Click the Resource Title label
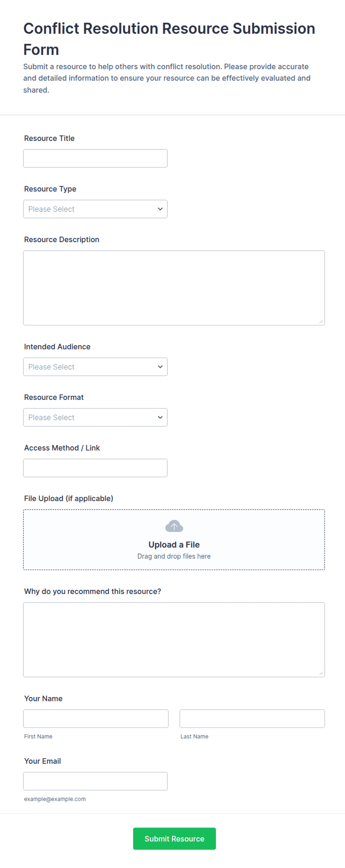This screenshot has width=345, height=868. [x=49, y=138]
